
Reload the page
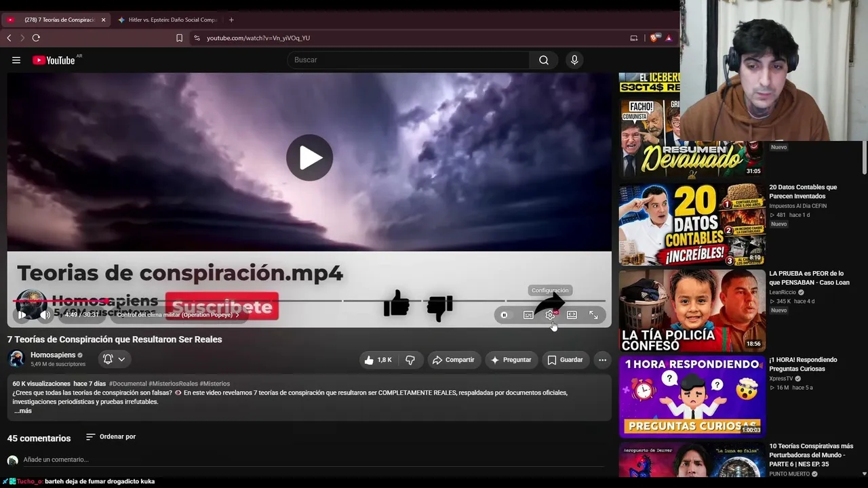pos(36,38)
